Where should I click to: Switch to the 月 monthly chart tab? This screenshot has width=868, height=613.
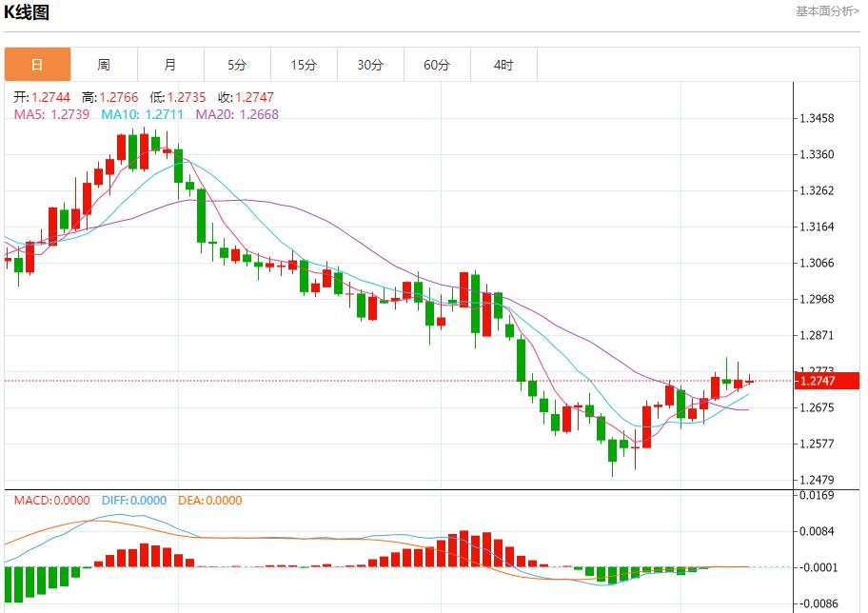click(x=170, y=64)
